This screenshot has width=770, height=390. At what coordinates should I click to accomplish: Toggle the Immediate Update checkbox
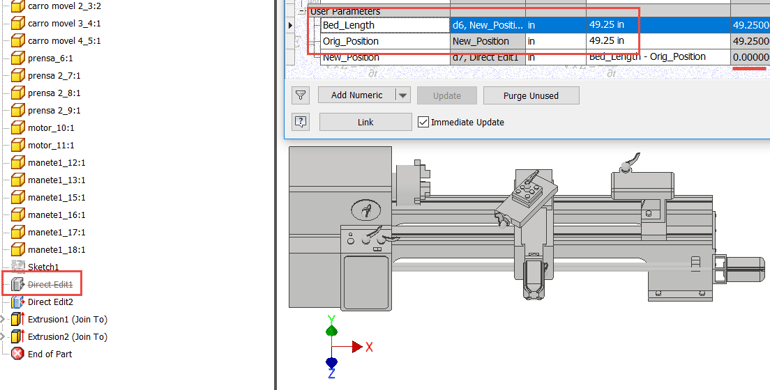click(423, 122)
